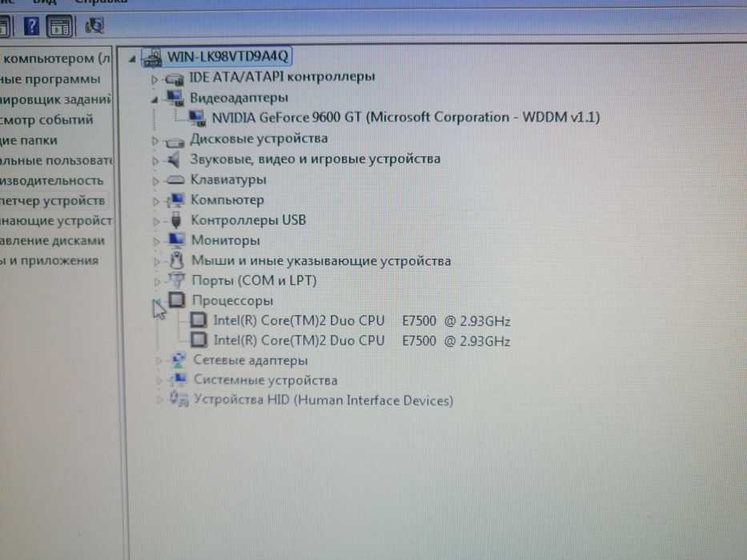Click the 'Системные устройства' label
747x560 pixels.
265,380
